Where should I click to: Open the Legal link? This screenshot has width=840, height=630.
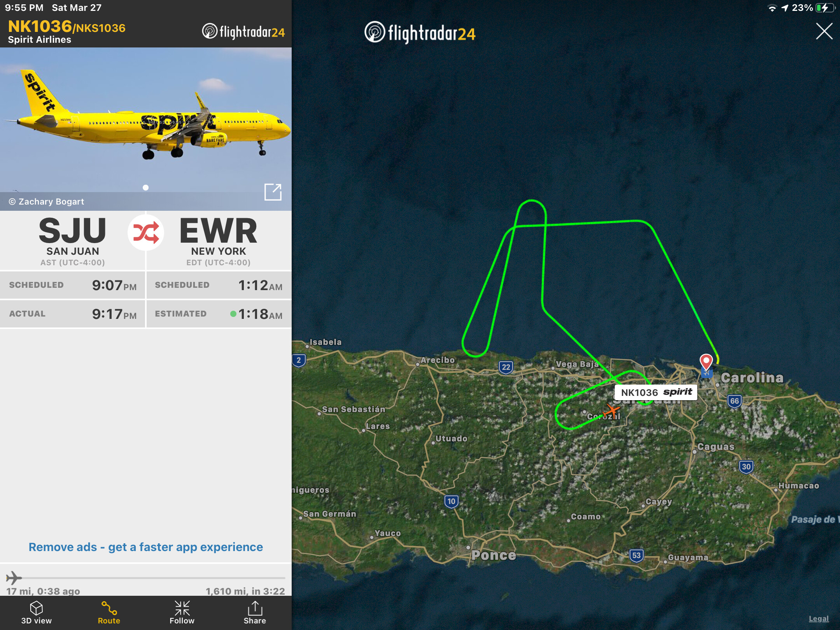(819, 619)
